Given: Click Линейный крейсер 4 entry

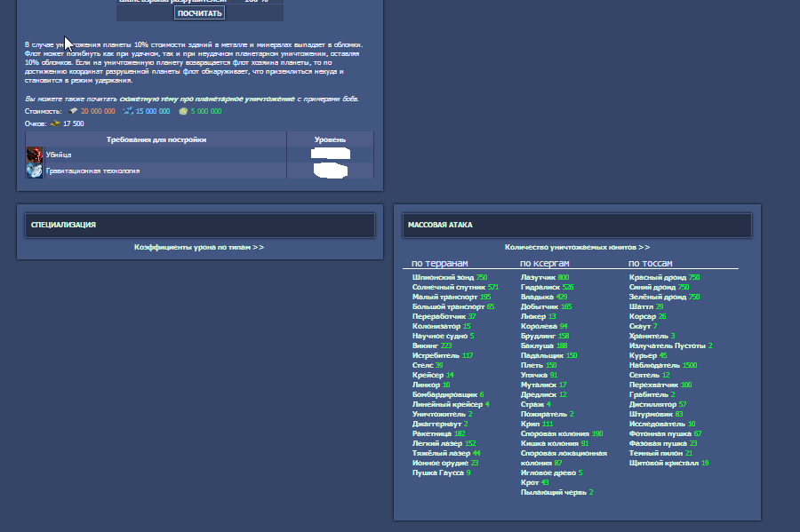Looking at the screenshot, I should tap(451, 404).
